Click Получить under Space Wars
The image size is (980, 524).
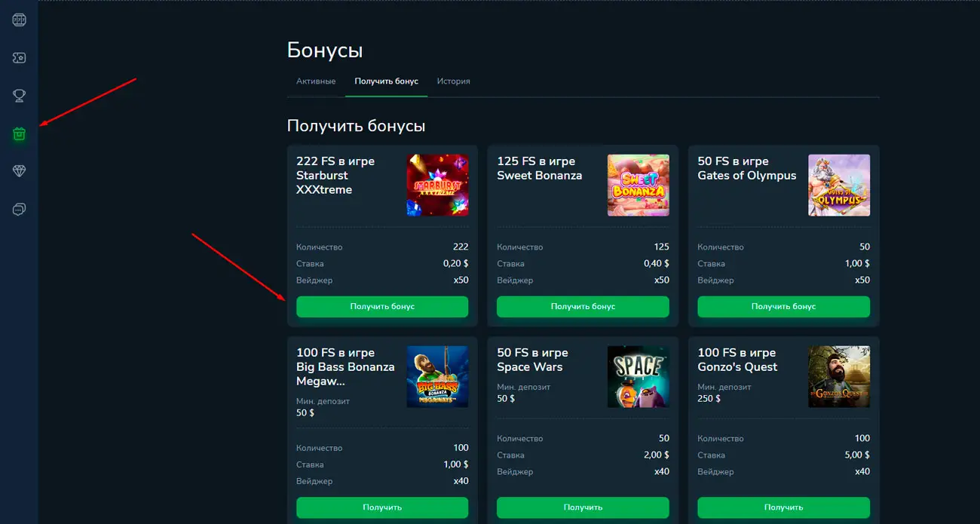click(x=582, y=507)
